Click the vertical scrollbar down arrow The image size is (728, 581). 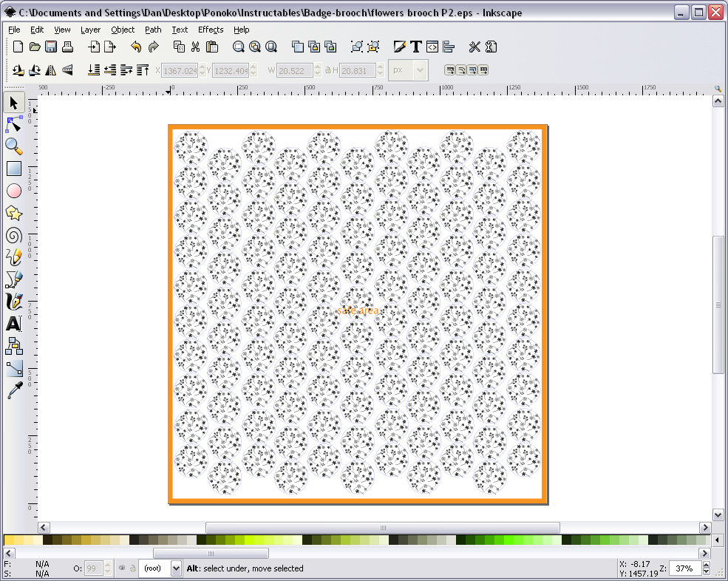(x=718, y=514)
